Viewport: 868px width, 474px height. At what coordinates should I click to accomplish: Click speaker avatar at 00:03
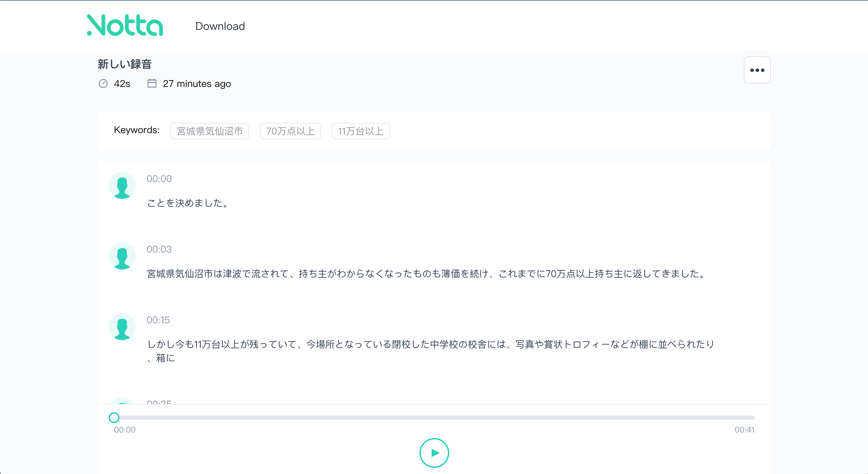click(122, 256)
